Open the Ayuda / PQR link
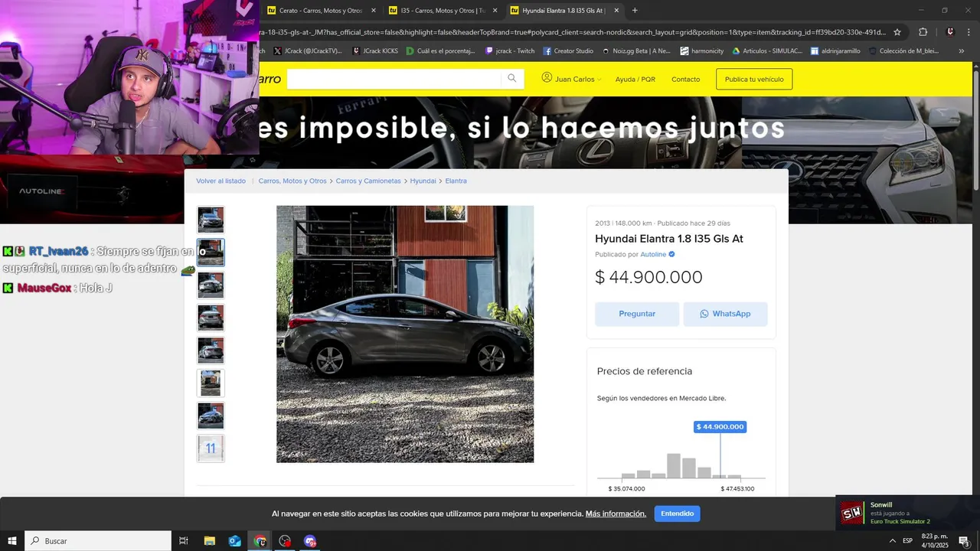Image resolution: width=980 pixels, height=551 pixels. [635, 80]
